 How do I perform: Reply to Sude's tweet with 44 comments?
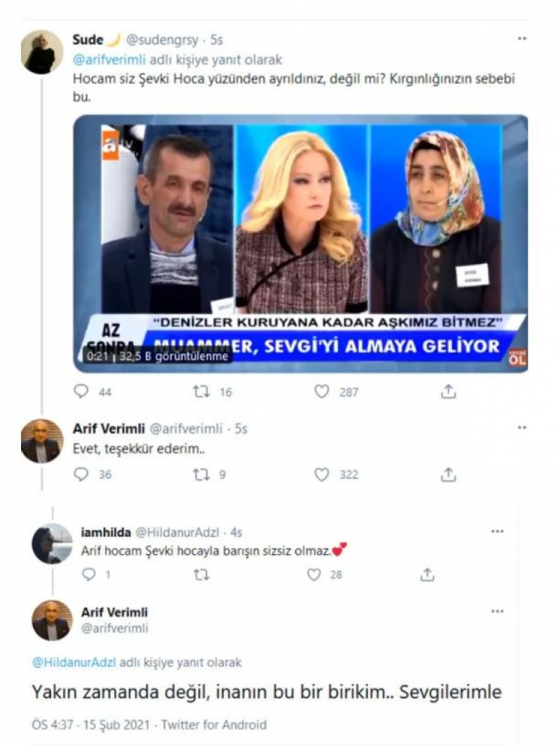pyautogui.click(x=81, y=392)
